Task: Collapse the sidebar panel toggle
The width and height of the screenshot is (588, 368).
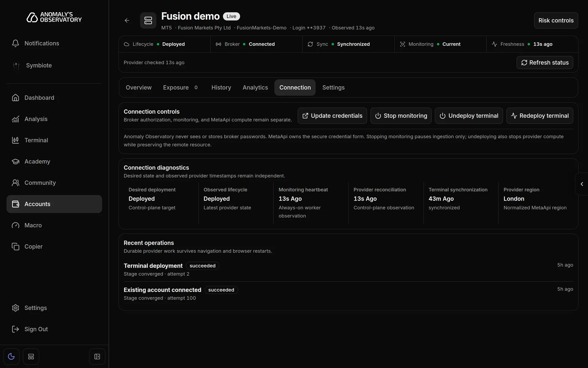Action: point(97,357)
